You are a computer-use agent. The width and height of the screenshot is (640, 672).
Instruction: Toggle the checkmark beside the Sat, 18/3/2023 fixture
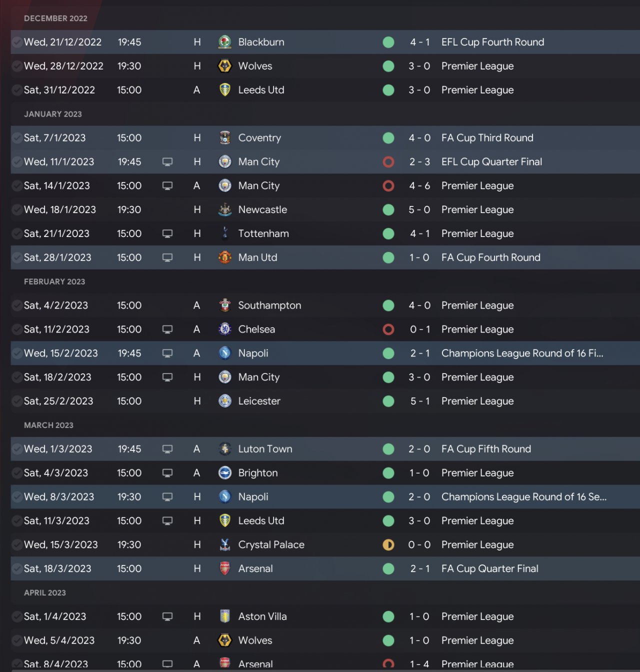click(17, 569)
